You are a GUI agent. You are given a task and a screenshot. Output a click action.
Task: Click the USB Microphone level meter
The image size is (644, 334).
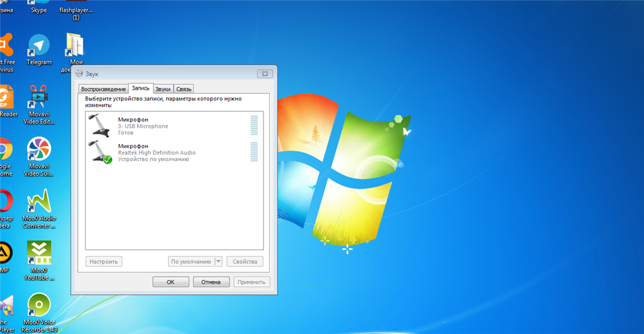[254, 125]
